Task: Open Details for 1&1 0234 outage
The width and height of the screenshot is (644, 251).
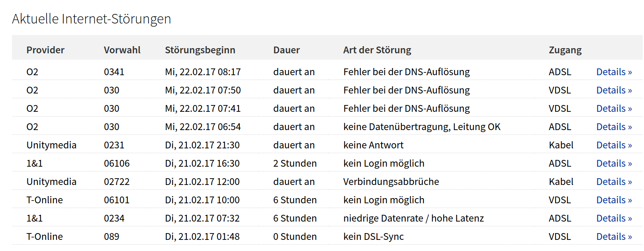Action: (614, 218)
